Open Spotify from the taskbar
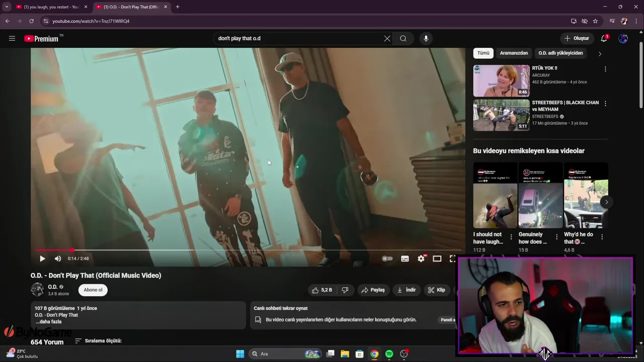 point(389,354)
